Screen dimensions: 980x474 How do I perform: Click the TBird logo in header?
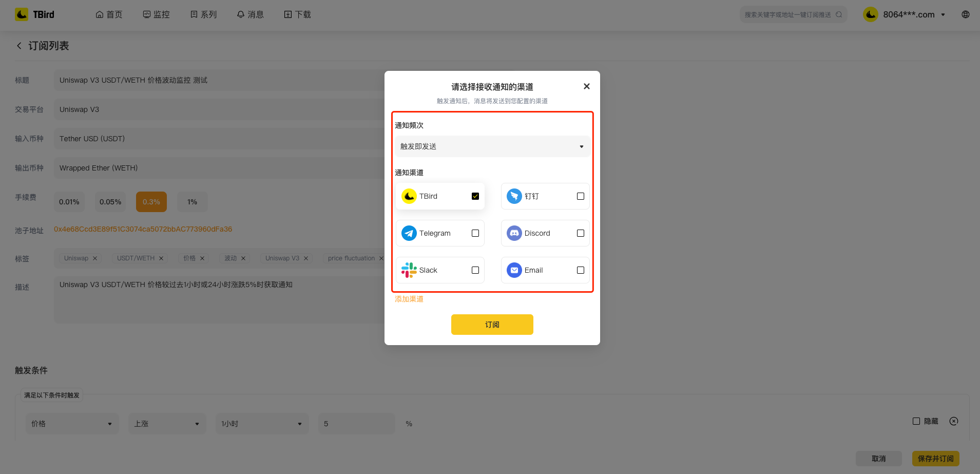(35, 14)
